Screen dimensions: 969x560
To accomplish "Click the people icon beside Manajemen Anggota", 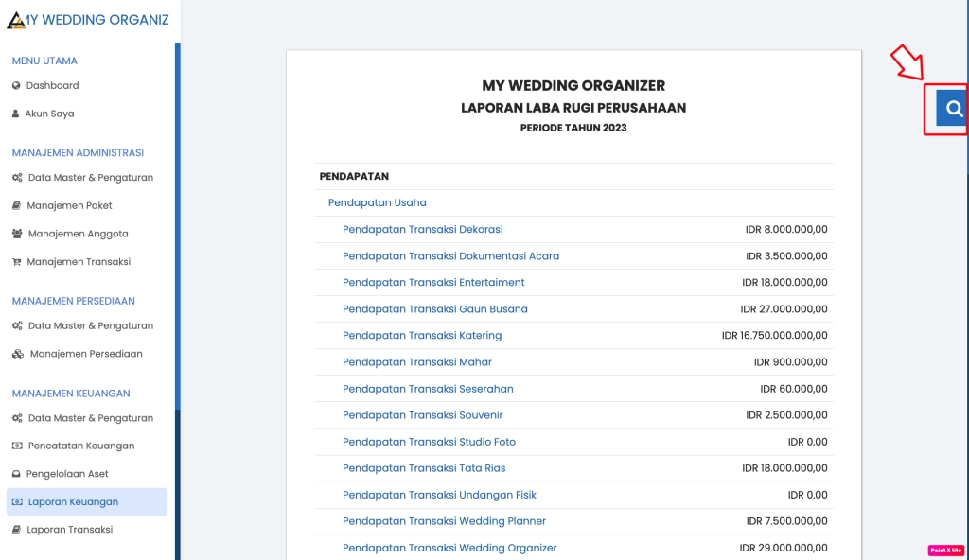I will [17, 235].
